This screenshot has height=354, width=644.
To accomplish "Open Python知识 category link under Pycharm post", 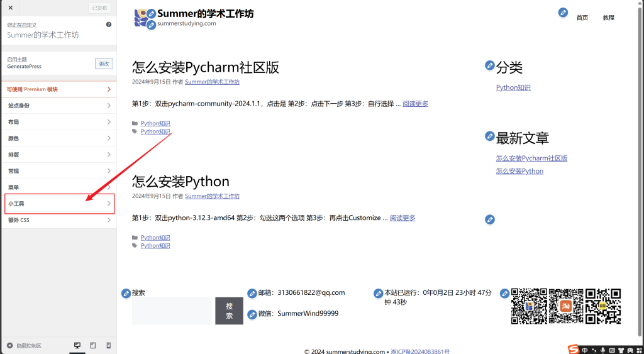I will 155,123.
